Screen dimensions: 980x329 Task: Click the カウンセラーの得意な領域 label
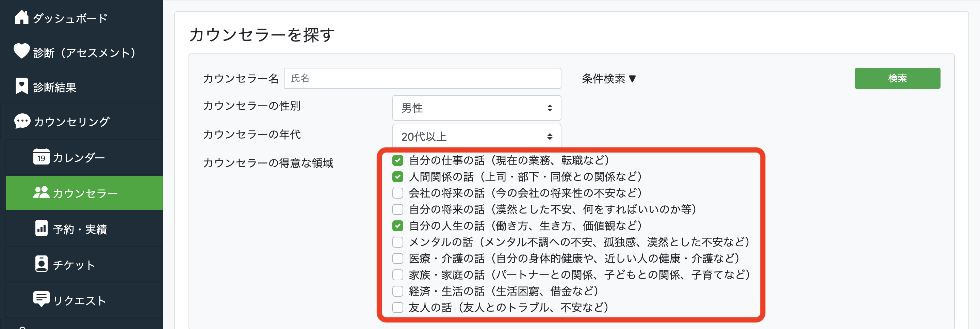[x=268, y=163]
